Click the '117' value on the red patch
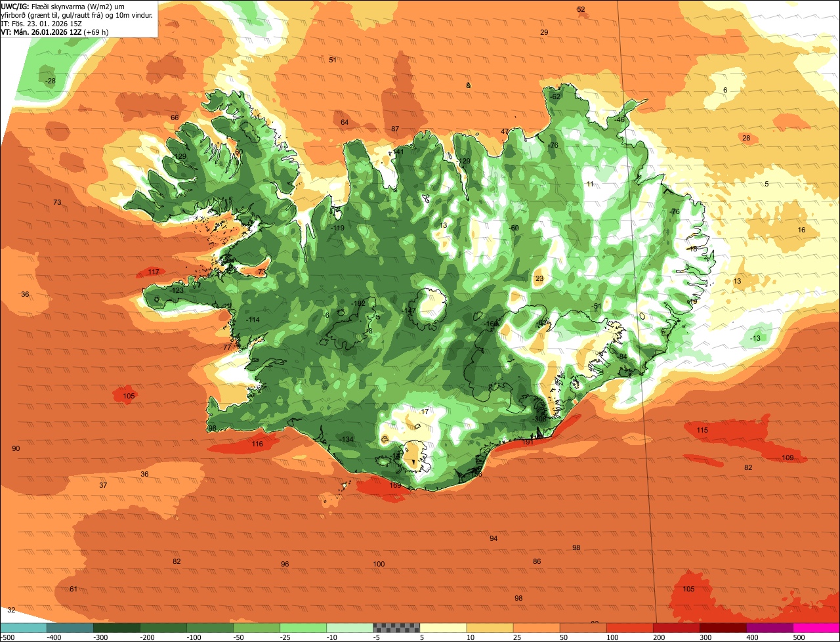 pos(154,272)
